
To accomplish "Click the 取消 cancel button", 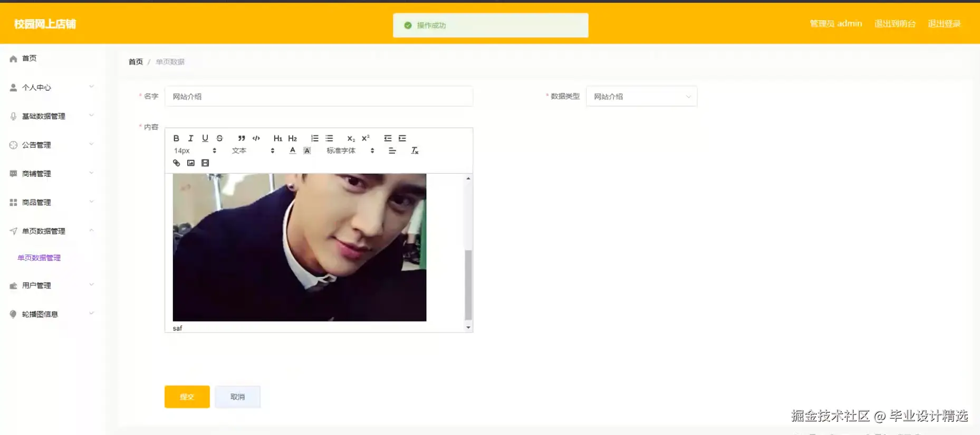I will click(x=237, y=397).
